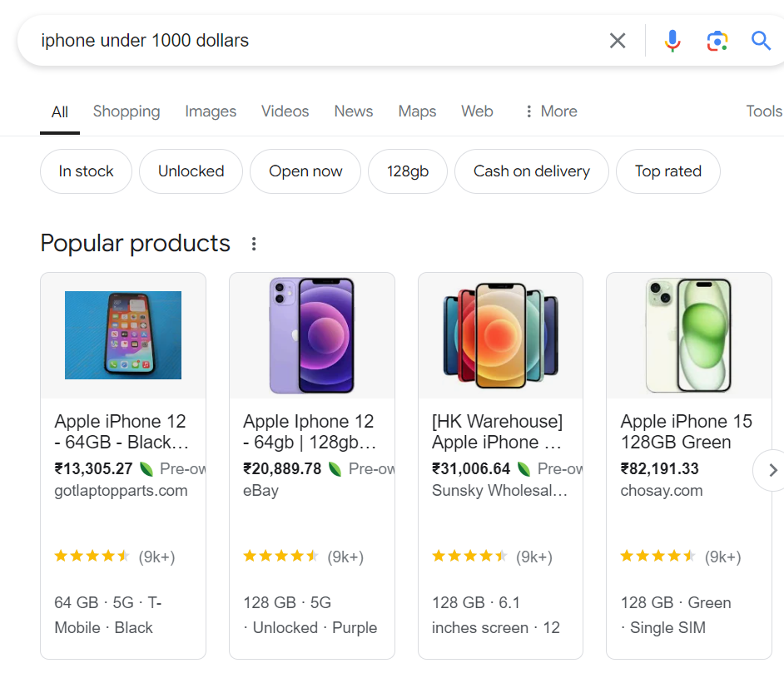Open Popular products three-dot options

254,244
